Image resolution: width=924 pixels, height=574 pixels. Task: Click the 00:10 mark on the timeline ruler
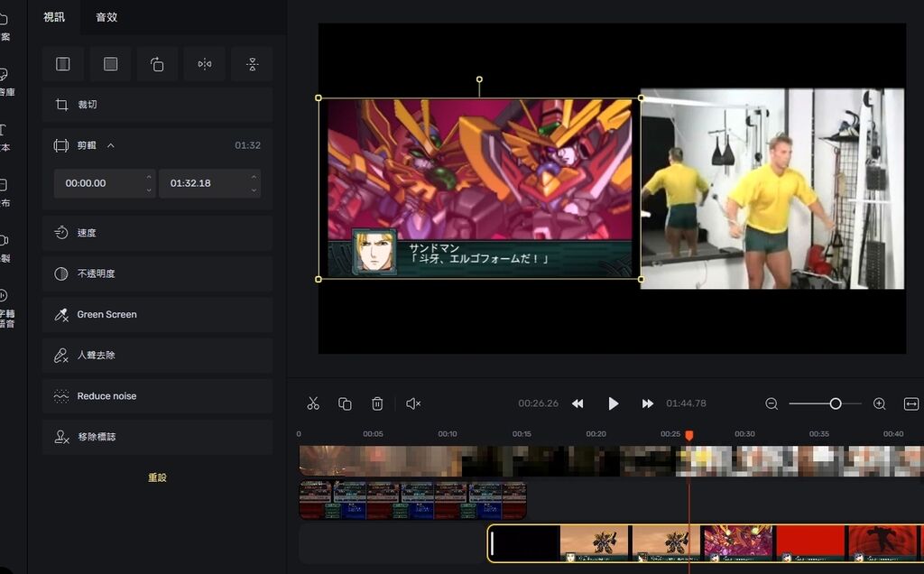[x=448, y=434]
